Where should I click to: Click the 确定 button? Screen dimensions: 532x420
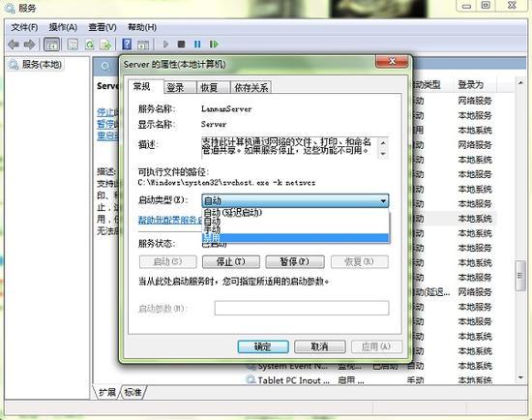point(263,346)
